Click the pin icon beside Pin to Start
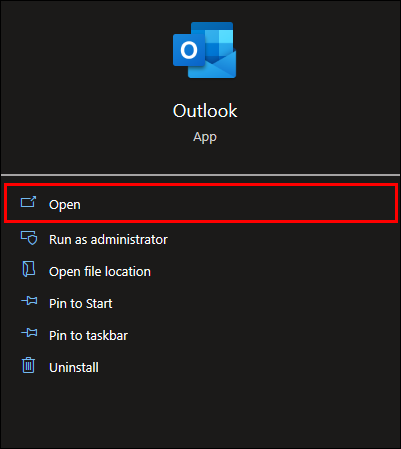The height and width of the screenshot is (449, 401). [x=29, y=301]
